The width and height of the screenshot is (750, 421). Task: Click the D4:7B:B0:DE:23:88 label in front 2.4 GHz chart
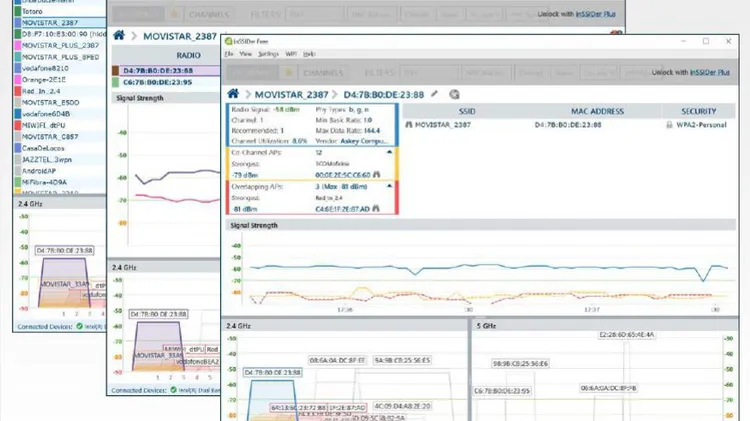[273, 372]
